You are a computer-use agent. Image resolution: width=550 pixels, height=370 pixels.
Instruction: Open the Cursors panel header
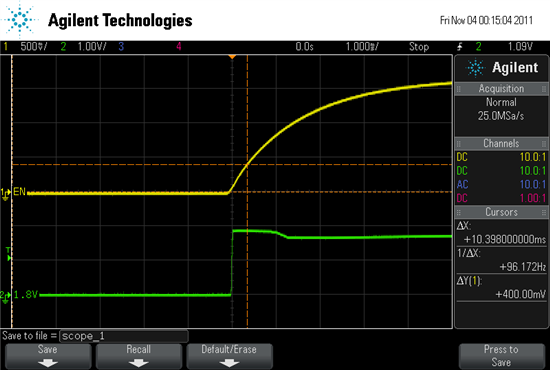[x=501, y=212]
